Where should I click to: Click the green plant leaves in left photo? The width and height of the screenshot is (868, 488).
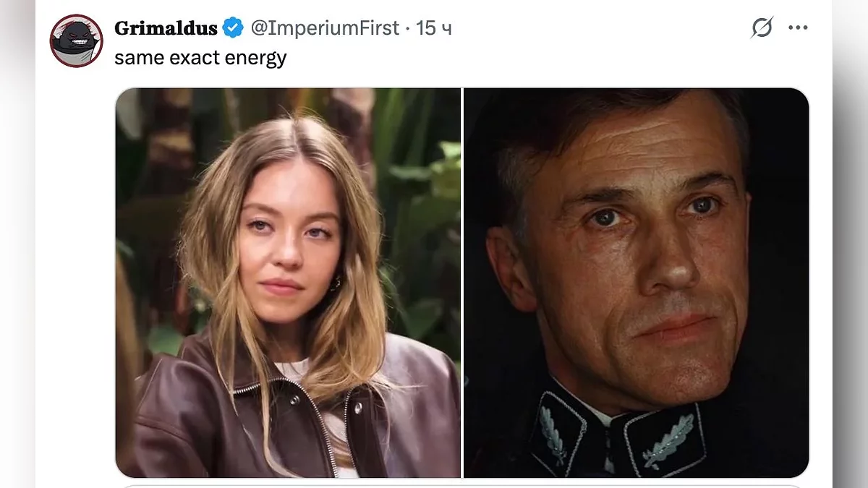coord(427,181)
